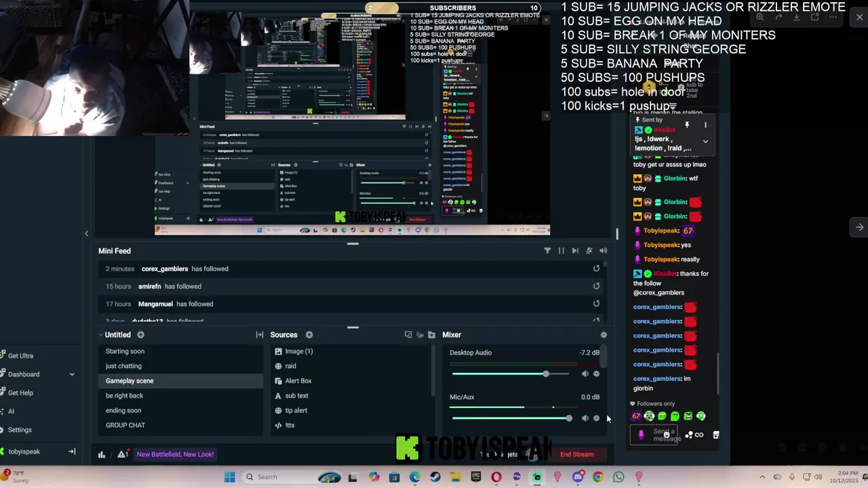The image size is (868, 488).
Task: Collapse chat panel with right arrow
Action: click(859, 227)
